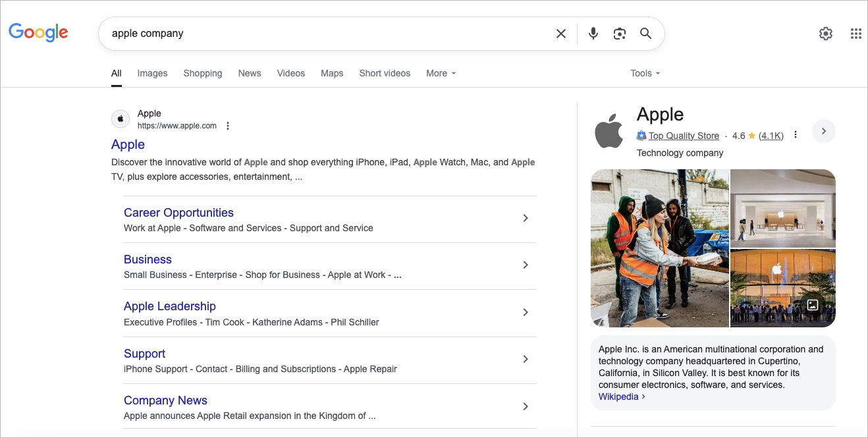
Task: Click the food-donation photo in the knowledge panel
Action: click(659, 248)
